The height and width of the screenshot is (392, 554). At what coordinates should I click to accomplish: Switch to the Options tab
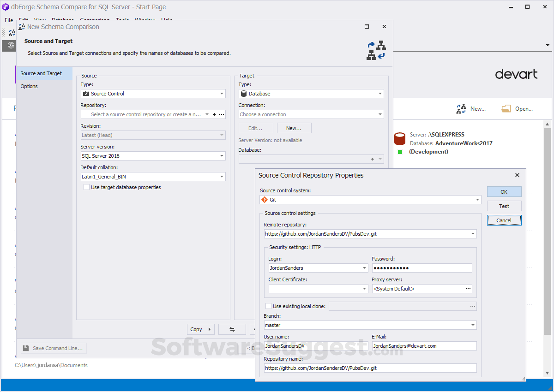click(29, 86)
